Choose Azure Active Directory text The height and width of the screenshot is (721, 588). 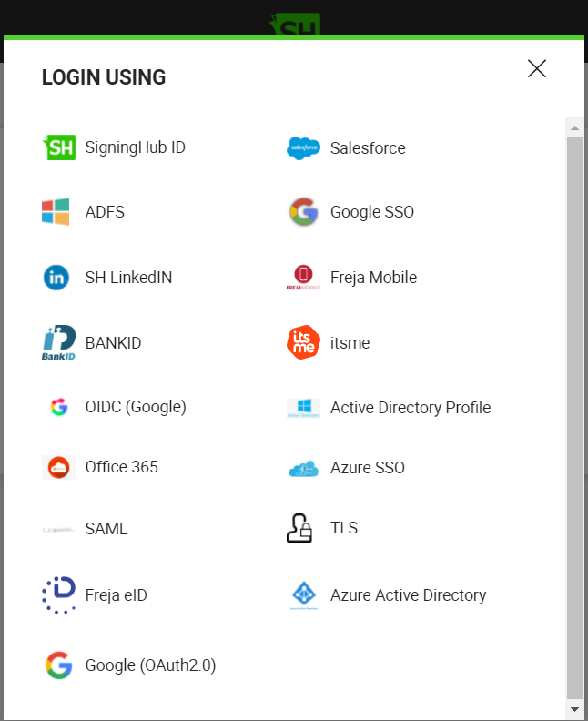[409, 595]
